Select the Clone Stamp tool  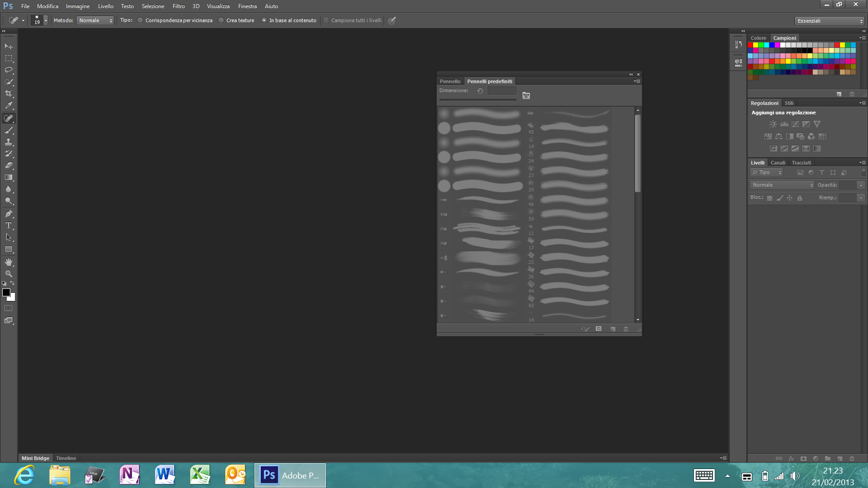(9, 142)
